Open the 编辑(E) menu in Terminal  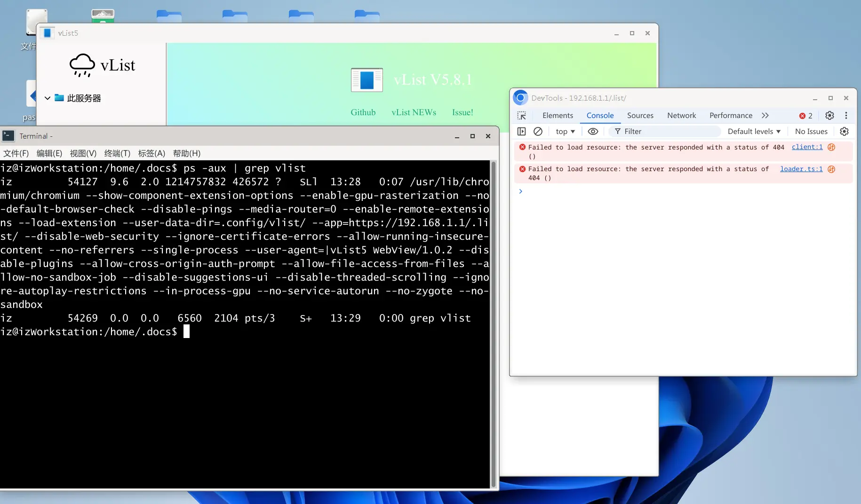pyautogui.click(x=49, y=153)
